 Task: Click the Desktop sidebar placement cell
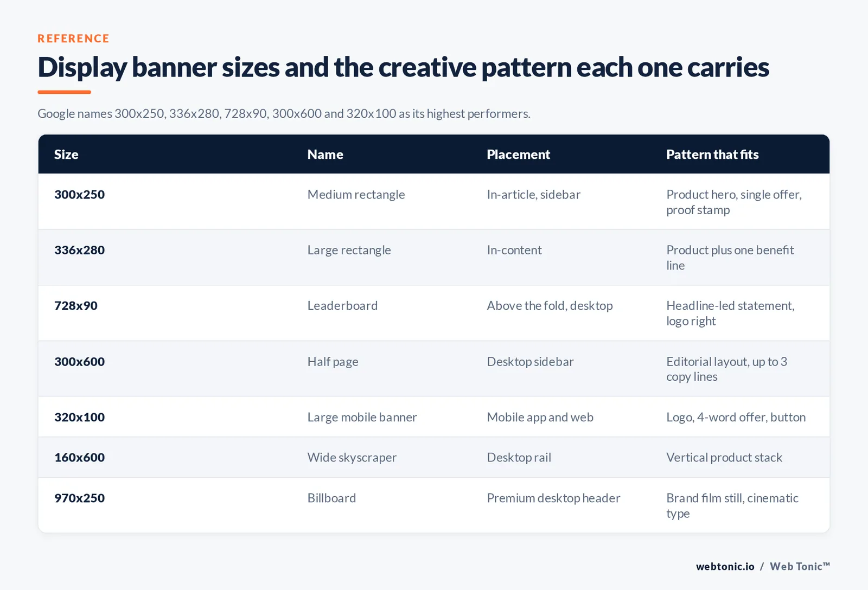(x=530, y=362)
